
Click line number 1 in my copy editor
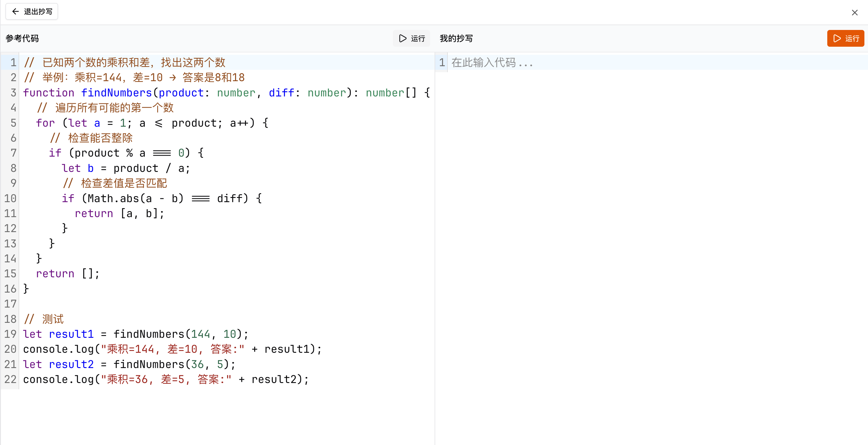click(x=442, y=63)
